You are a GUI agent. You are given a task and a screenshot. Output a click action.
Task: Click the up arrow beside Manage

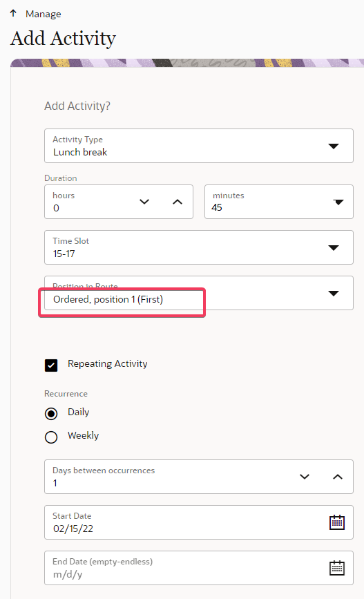[13, 13]
